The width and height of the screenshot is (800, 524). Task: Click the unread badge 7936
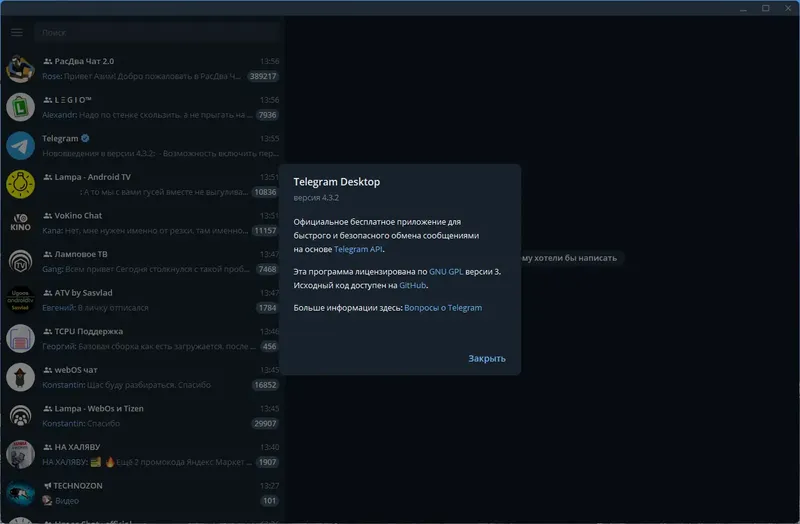point(267,115)
